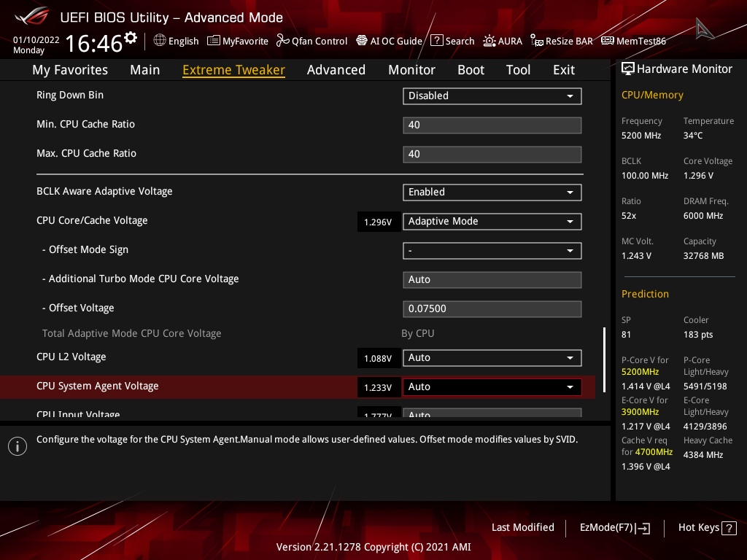Click the Search question-mark icon
This screenshot has width=747, height=560.
(436, 41)
